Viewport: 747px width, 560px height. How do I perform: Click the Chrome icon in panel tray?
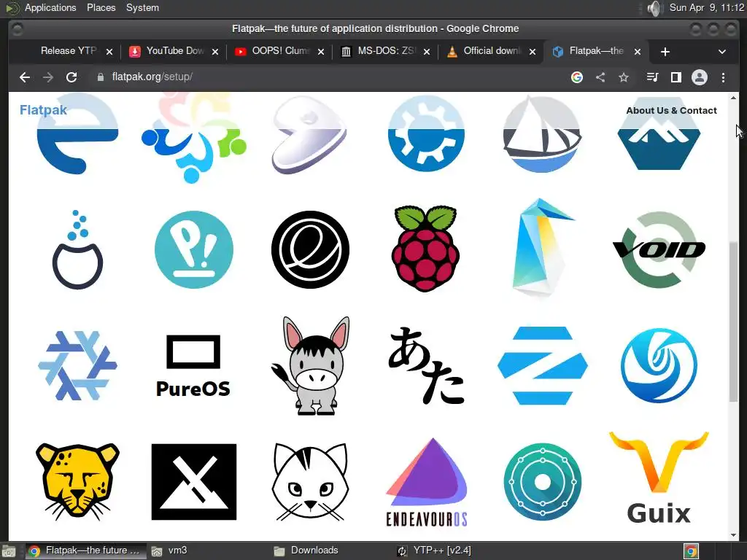point(691,551)
